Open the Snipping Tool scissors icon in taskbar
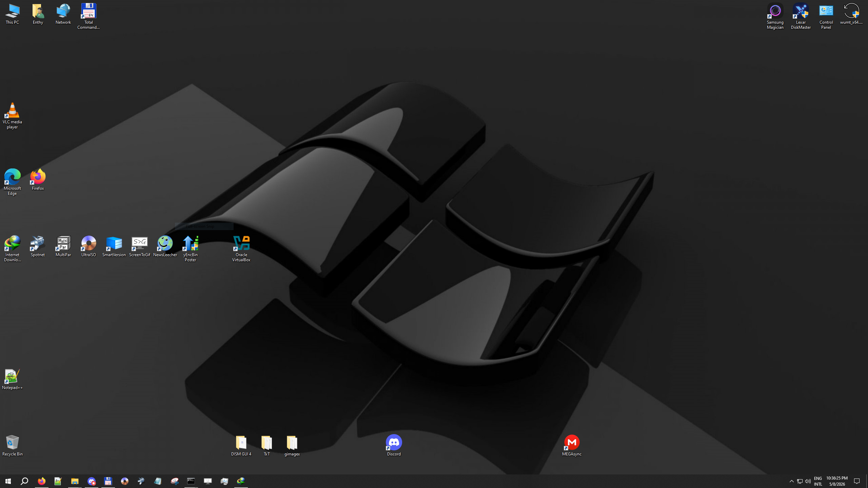This screenshot has height=488, width=868. click(175, 481)
